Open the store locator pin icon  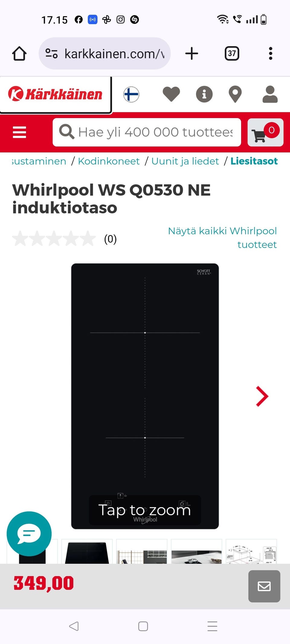(x=235, y=94)
